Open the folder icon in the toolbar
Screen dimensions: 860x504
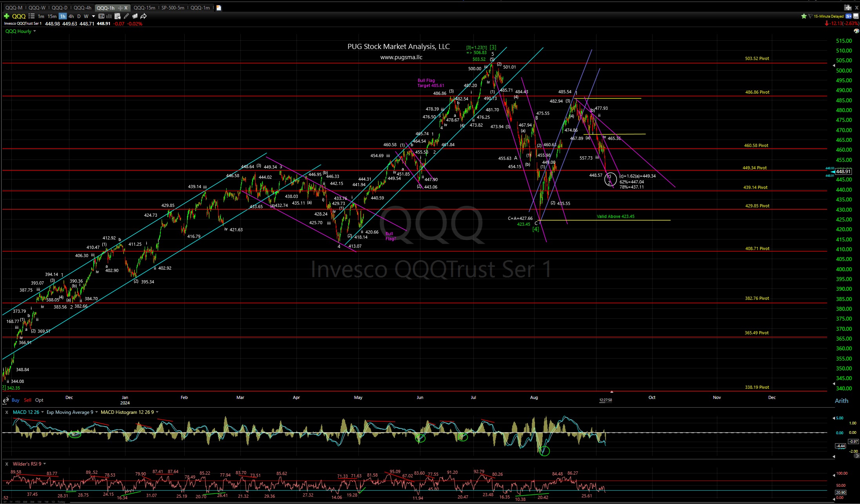coord(135,16)
